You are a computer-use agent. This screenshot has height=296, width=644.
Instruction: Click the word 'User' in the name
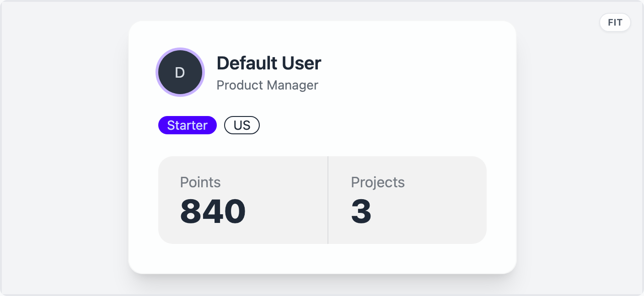pyautogui.click(x=304, y=63)
